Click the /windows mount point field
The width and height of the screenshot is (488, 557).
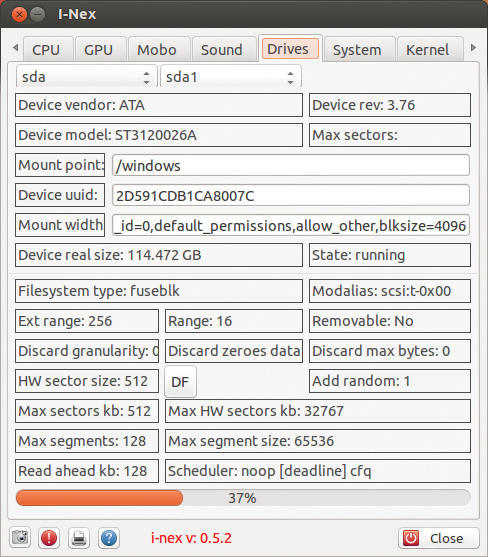click(x=291, y=165)
